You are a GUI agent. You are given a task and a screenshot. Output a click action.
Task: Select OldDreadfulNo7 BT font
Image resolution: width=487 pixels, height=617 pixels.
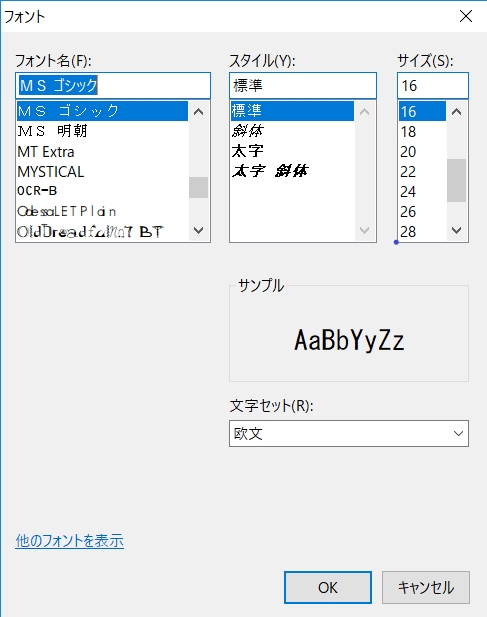102,232
